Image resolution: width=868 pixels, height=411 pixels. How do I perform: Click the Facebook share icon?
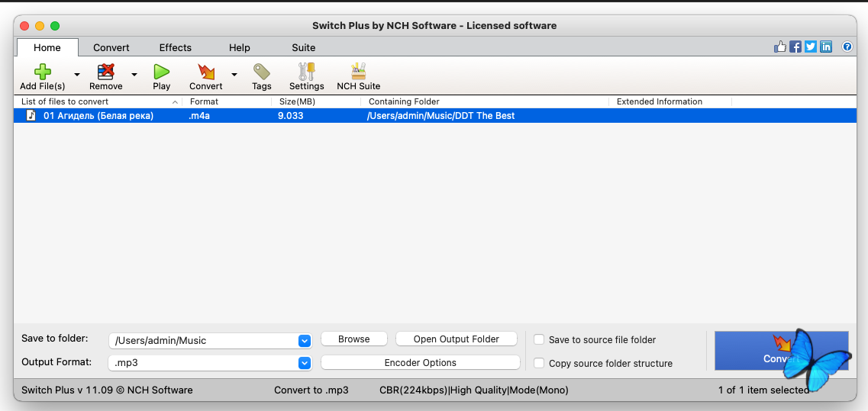tap(795, 47)
